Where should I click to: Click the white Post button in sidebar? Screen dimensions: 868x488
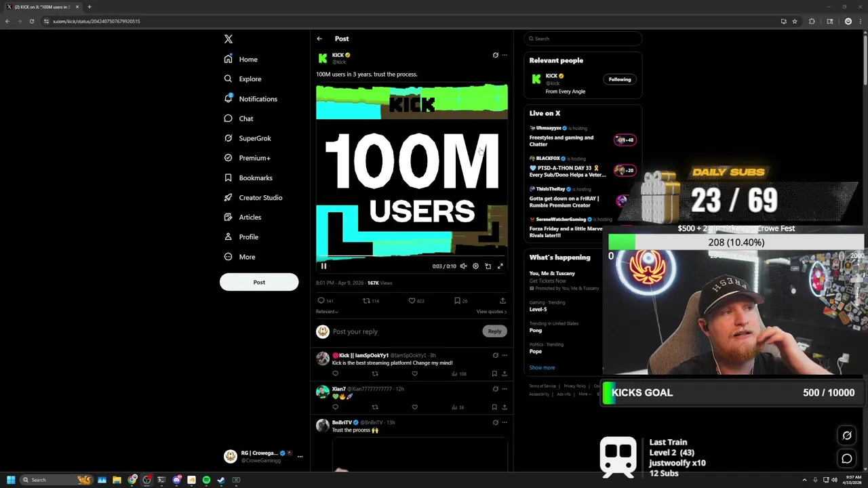pyautogui.click(x=259, y=282)
